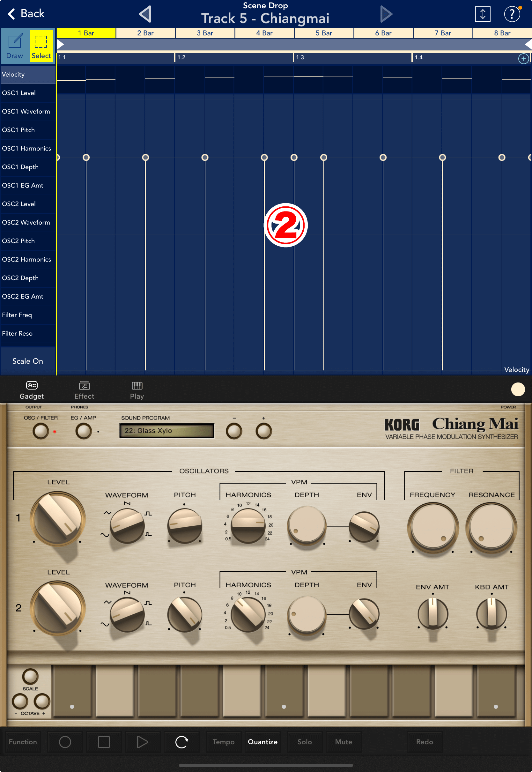532x772 pixels.
Task: Jump to the 1 Bar segment
Action: coord(86,33)
